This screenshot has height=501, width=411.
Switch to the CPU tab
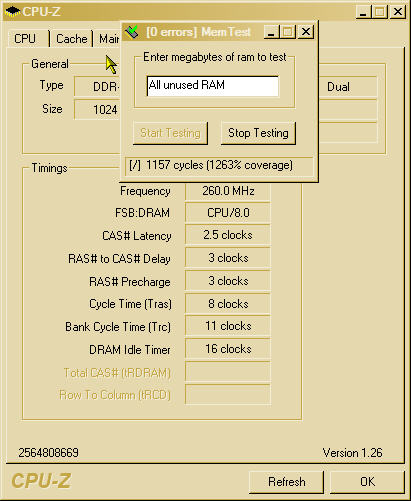pyautogui.click(x=25, y=39)
